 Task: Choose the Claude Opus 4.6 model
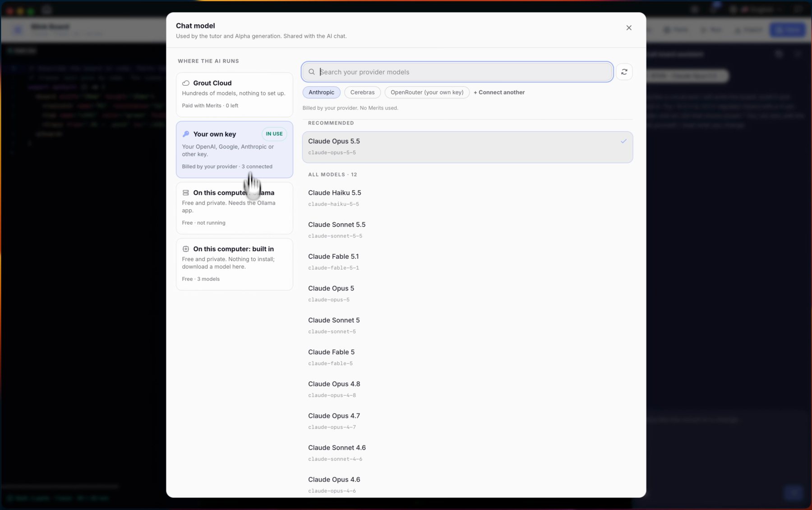tap(467, 485)
